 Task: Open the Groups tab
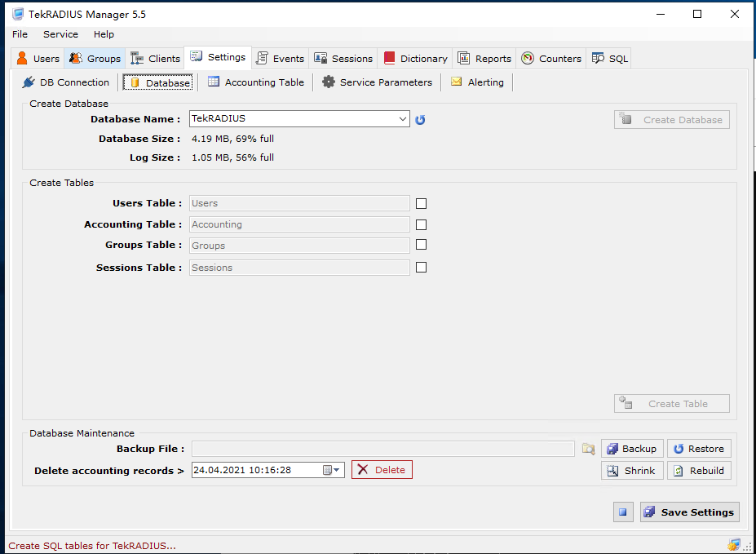pos(95,59)
